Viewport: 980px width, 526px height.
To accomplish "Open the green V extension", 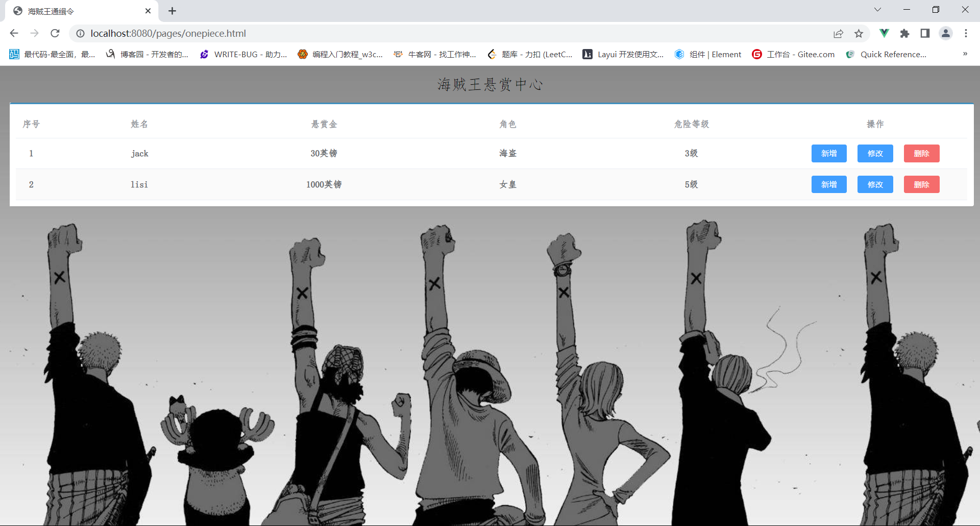I will coord(884,33).
